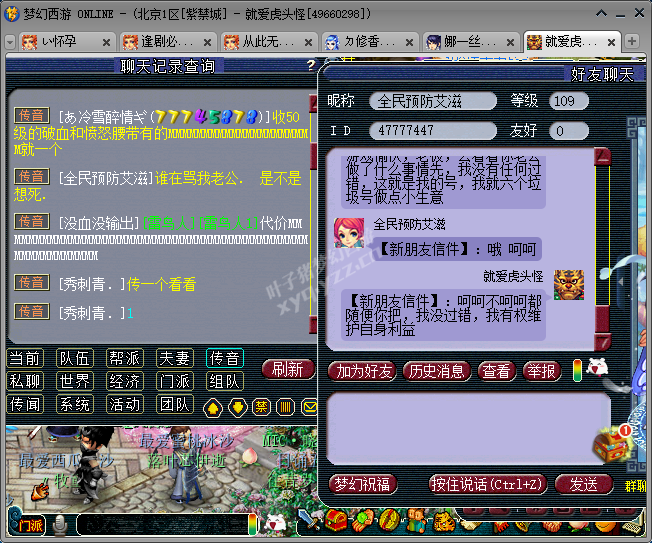Click the peach icon in bottom bar
Image resolution: width=652 pixels, height=543 pixels.
point(578,525)
